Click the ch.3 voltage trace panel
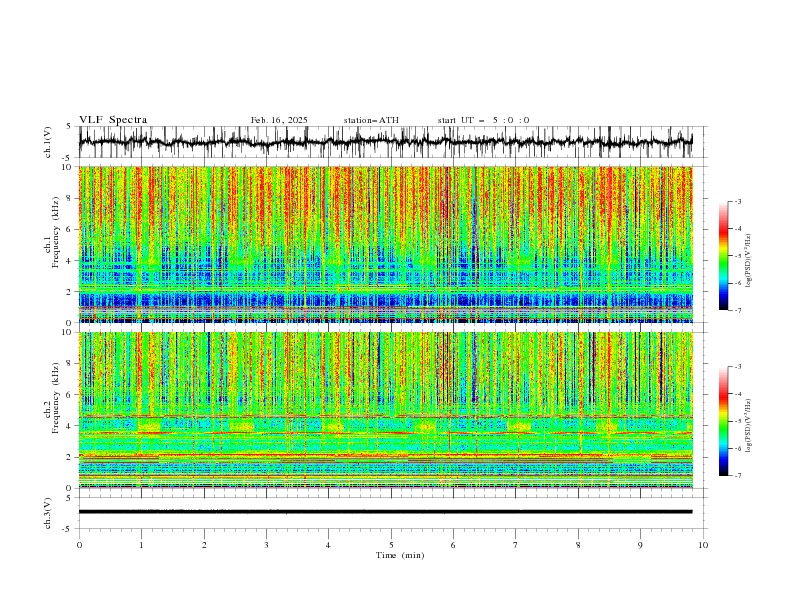The image size is (792, 612). pyautogui.click(x=385, y=512)
